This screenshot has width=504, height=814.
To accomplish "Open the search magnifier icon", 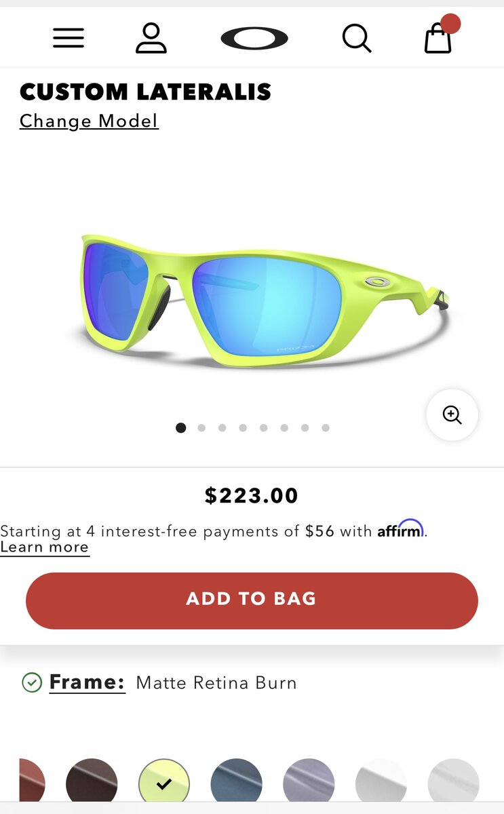I will point(357,38).
